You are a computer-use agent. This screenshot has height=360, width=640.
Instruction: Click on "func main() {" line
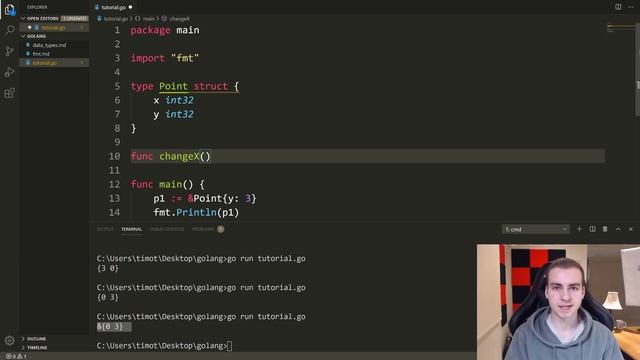tap(167, 184)
